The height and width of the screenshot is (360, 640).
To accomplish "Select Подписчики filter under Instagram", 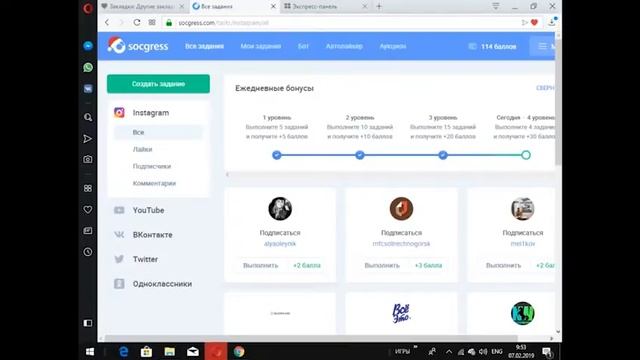I will coord(152,166).
